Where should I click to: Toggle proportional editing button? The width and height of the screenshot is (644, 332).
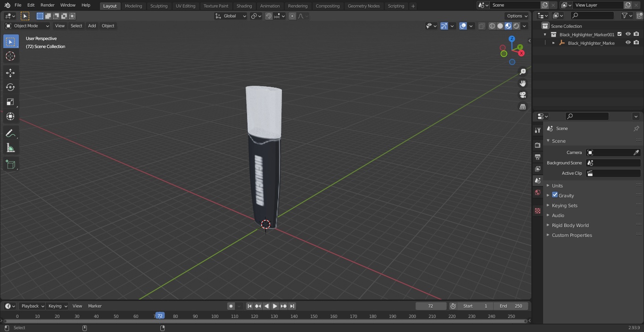292,16
